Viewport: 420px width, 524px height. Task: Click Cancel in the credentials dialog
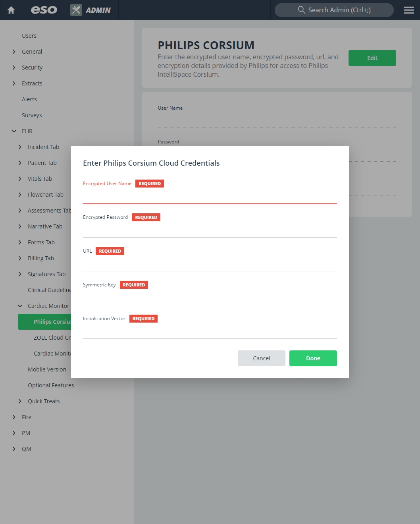click(x=262, y=358)
